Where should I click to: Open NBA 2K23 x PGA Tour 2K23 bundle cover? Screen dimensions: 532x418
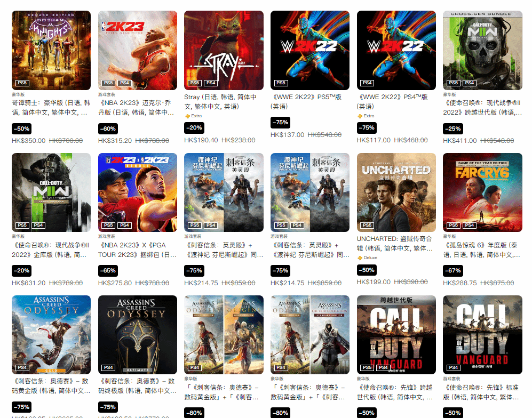point(138,192)
